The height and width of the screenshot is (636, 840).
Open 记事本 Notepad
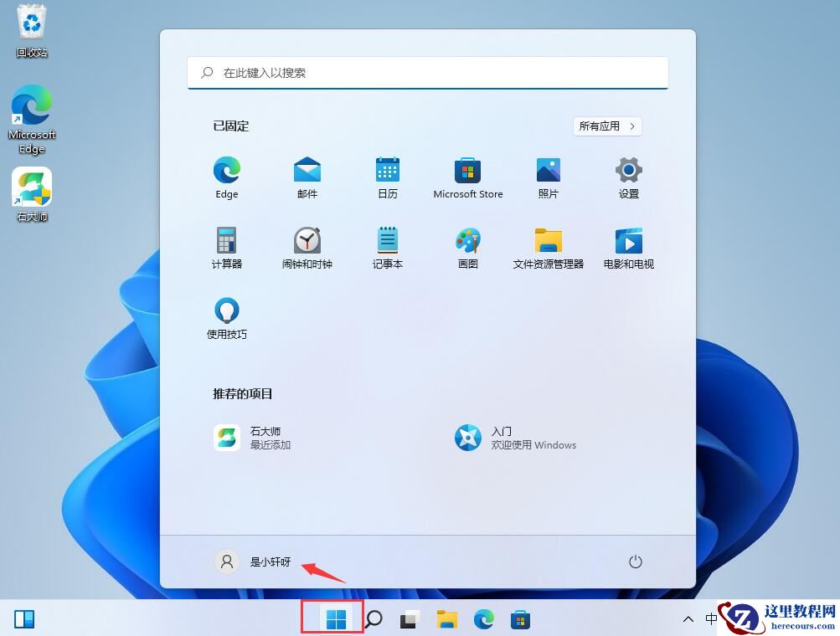point(387,247)
